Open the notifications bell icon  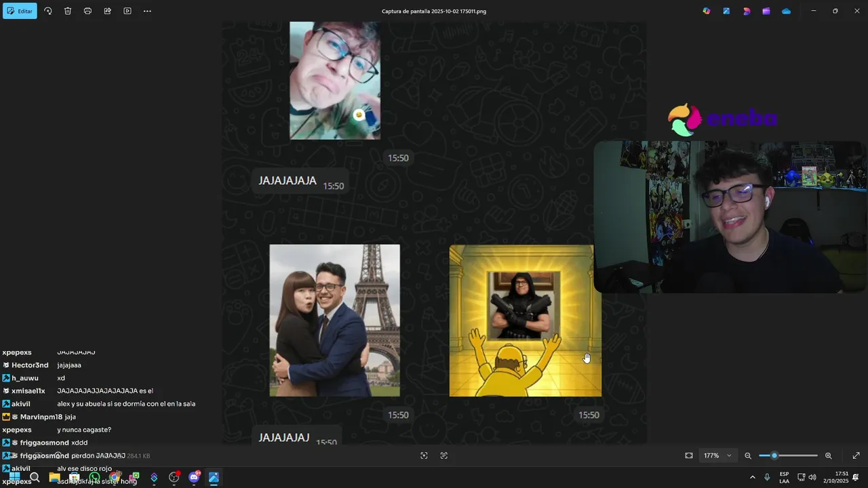coord(856,477)
